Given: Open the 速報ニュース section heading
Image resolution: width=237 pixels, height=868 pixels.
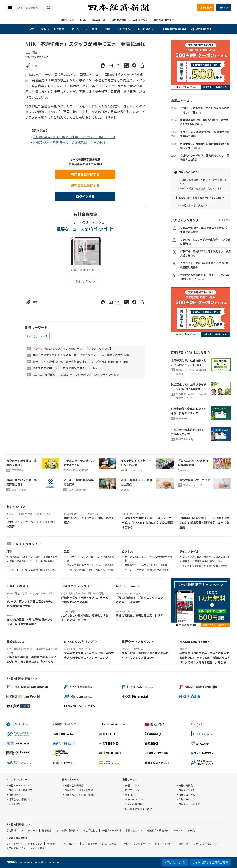Looking at the screenshot, I should click(182, 101).
